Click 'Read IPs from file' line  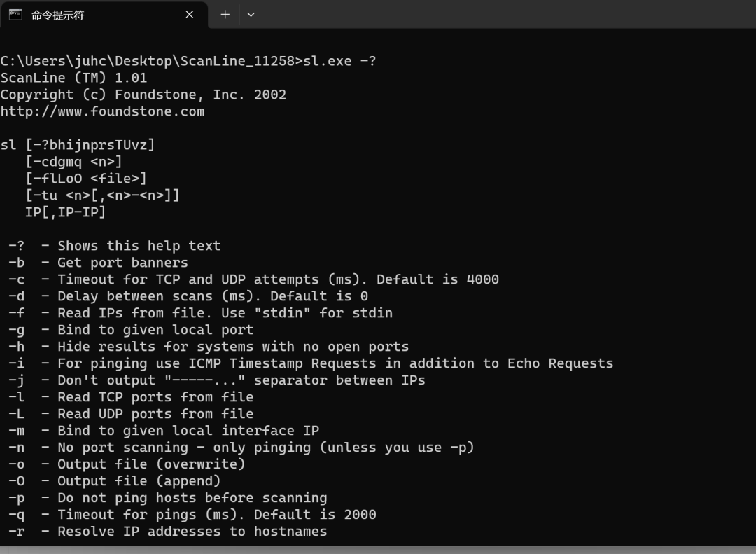coord(201,313)
